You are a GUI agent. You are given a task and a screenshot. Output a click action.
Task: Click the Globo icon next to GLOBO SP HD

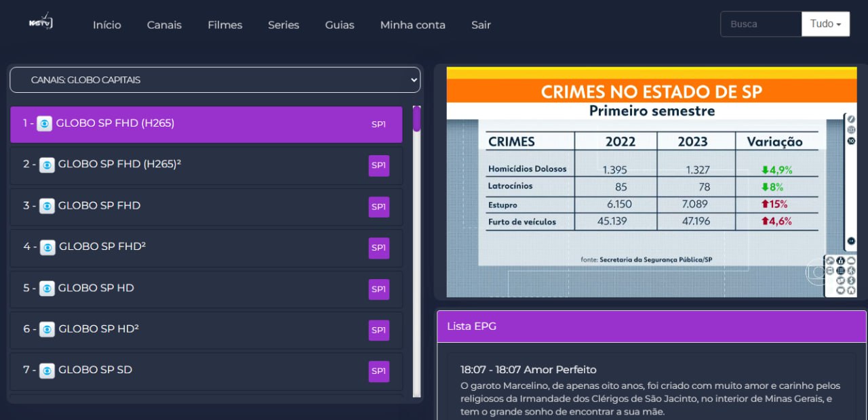[46, 288]
